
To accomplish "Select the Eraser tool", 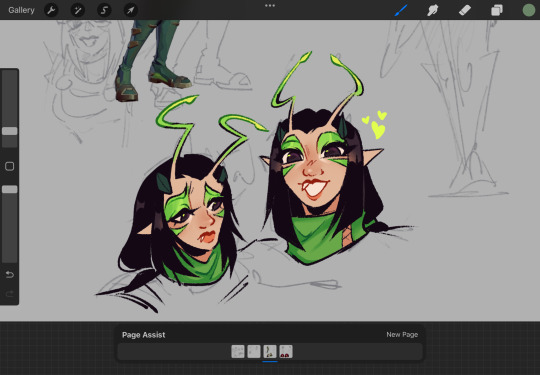I will tap(465, 10).
